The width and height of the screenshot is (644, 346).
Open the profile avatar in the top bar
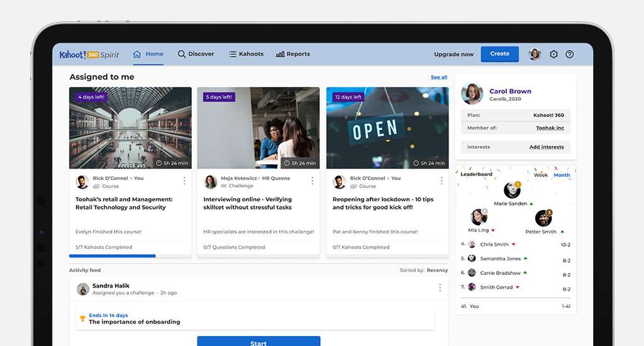pyautogui.click(x=535, y=54)
